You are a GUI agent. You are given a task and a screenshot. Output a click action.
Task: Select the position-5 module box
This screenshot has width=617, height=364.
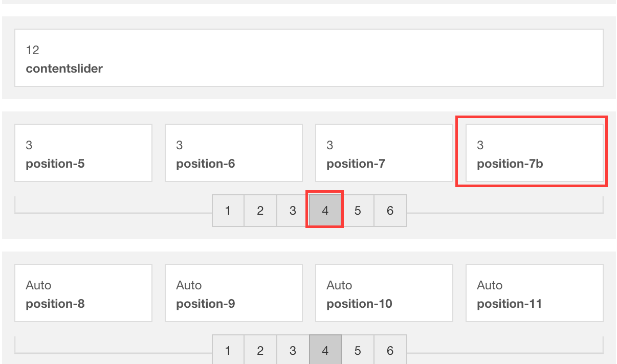pos(83,153)
